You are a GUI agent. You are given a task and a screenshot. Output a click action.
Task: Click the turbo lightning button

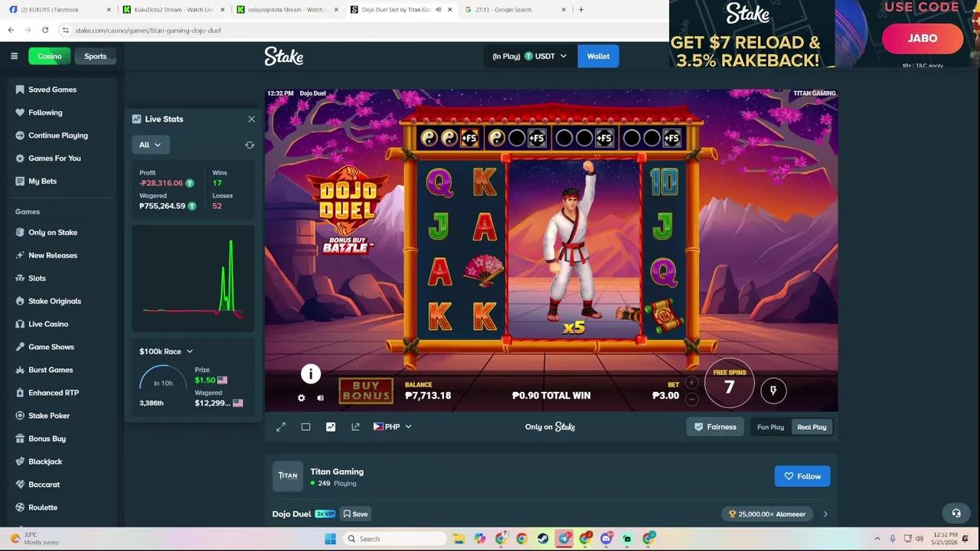pyautogui.click(x=773, y=390)
